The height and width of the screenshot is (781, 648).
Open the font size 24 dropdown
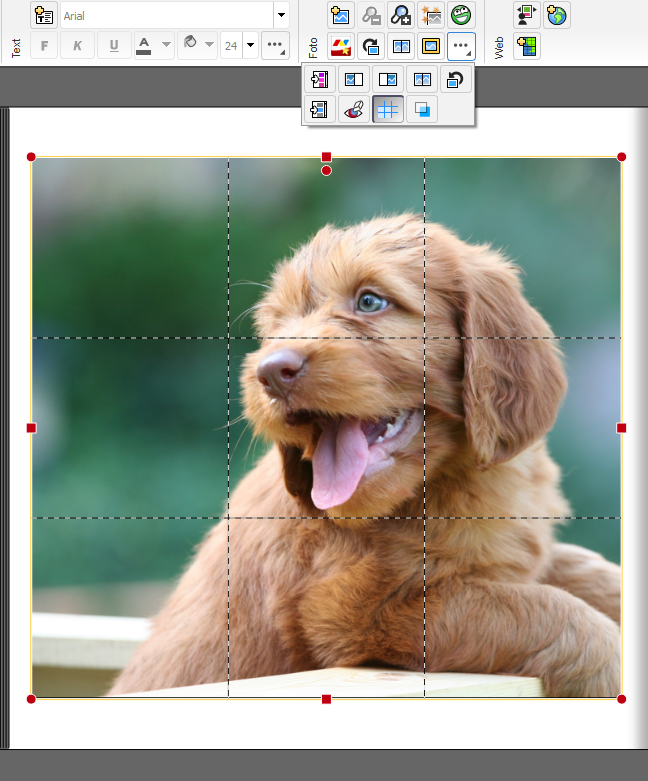click(250, 46)
